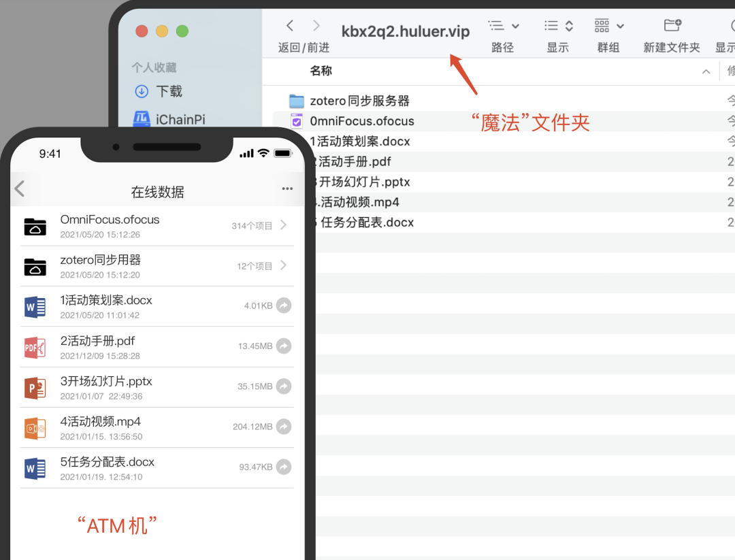Tap the Word icon of 5任务分配表.docx

click(35, 469)
